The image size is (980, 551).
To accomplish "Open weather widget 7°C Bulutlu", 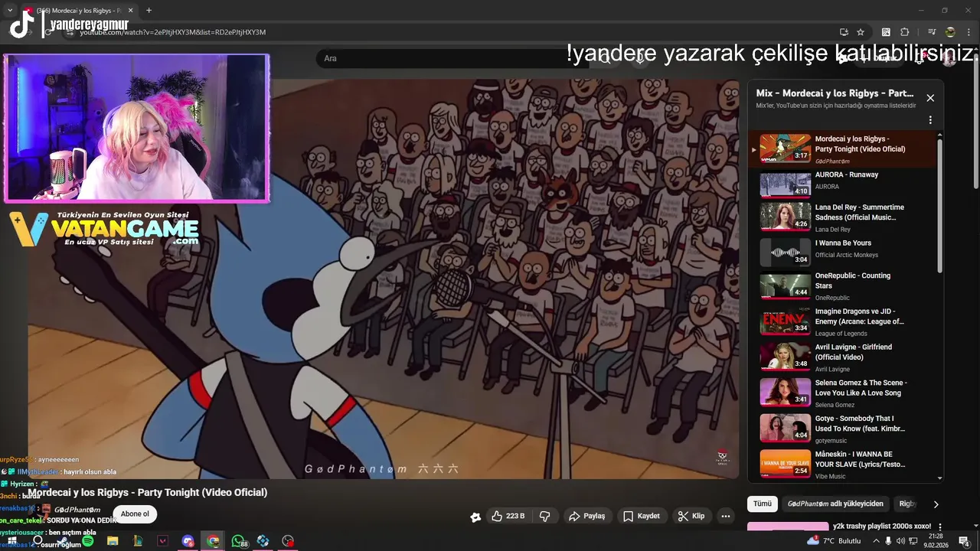I will (x=834, y=541).
